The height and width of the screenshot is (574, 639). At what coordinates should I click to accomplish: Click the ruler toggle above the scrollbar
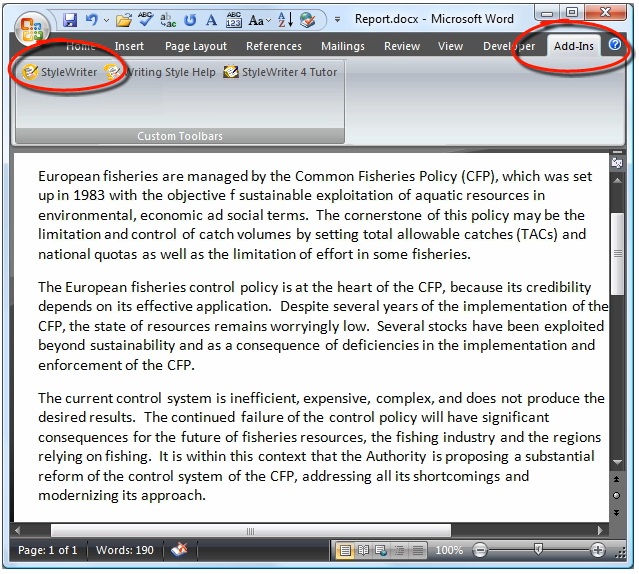617,163
